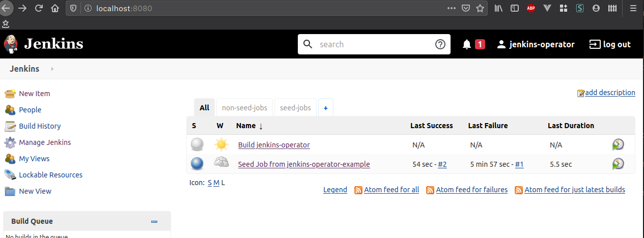Create a New View from sidebar
This screenshot has width=644, height=238.
tap(35, 191)
